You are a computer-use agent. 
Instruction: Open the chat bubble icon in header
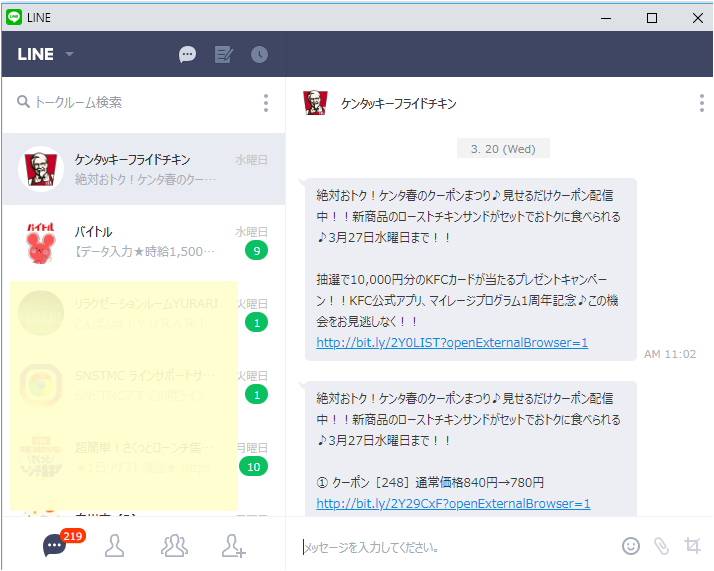coord(187,55)
